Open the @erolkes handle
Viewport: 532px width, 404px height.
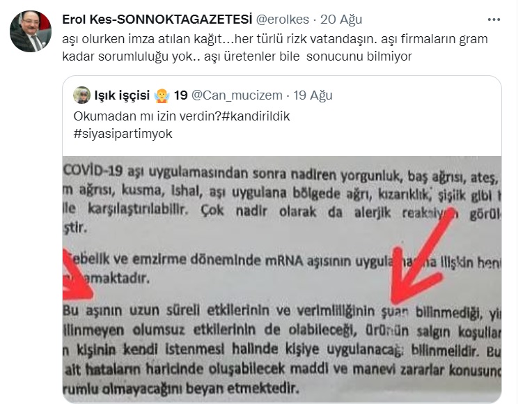point(282,20)
